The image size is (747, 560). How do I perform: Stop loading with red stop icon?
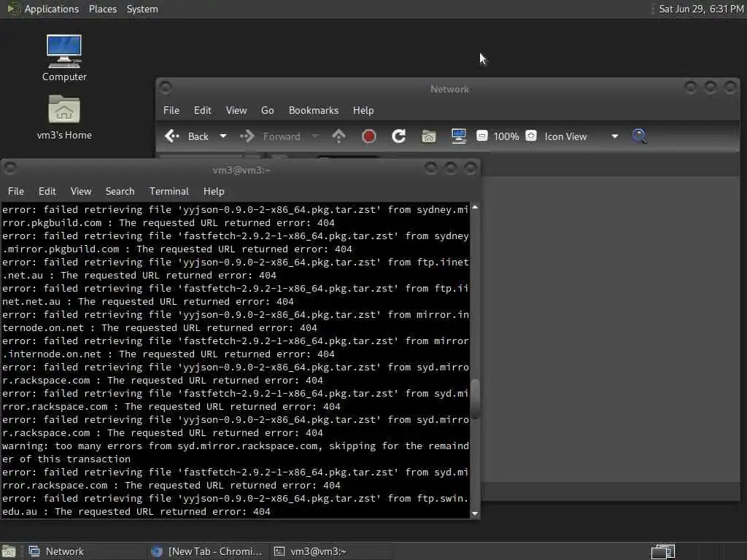tap(368, 136)
